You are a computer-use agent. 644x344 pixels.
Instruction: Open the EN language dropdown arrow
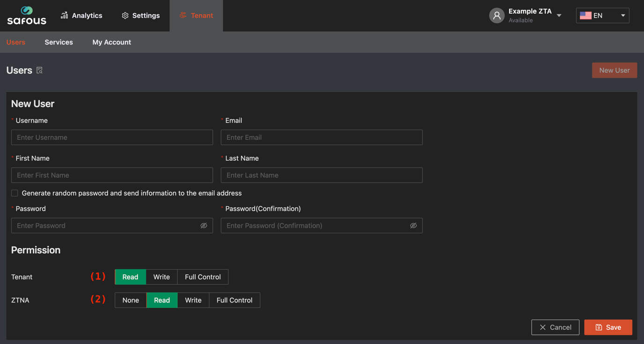click(622, 15)
